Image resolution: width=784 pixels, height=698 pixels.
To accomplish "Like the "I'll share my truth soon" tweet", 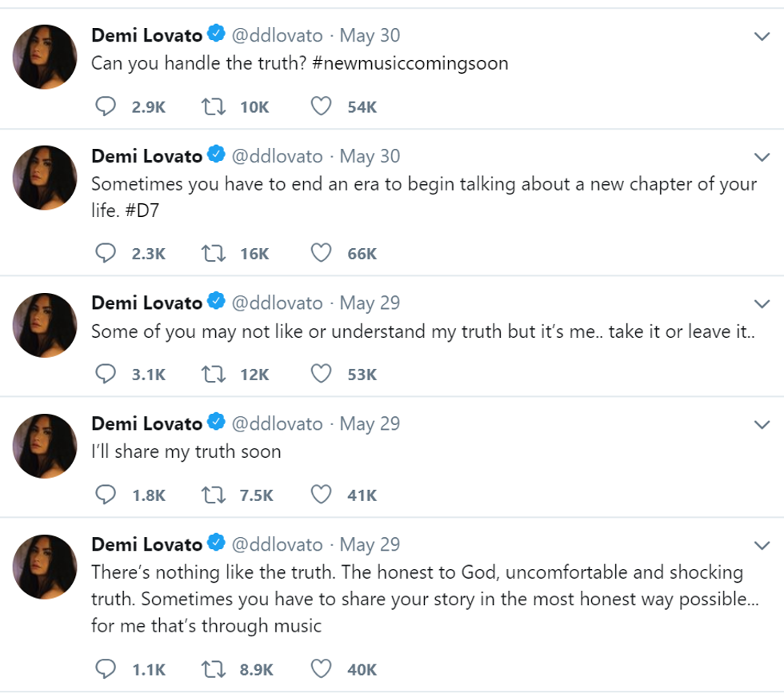I will (x=321, y=495).
